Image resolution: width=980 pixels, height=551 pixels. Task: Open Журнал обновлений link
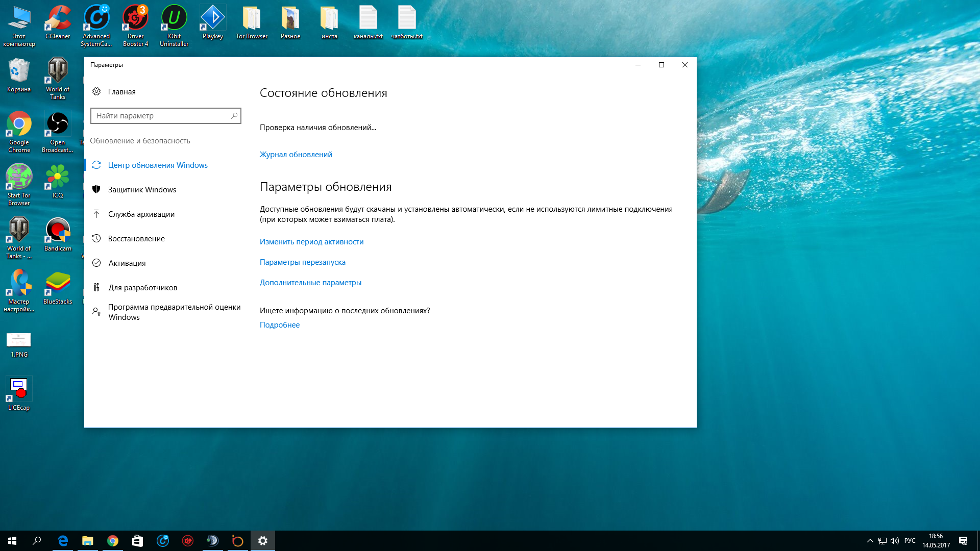tap(296, 155)
